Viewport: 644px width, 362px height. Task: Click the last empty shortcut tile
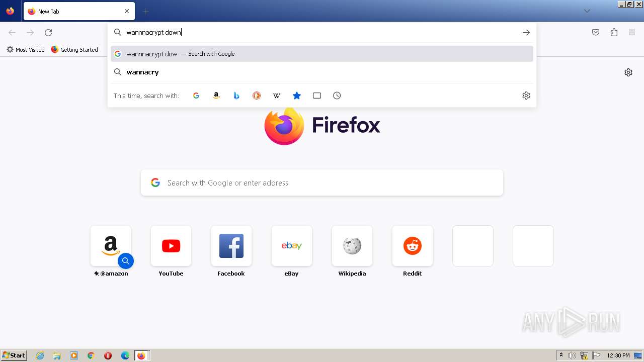point(533,246)
